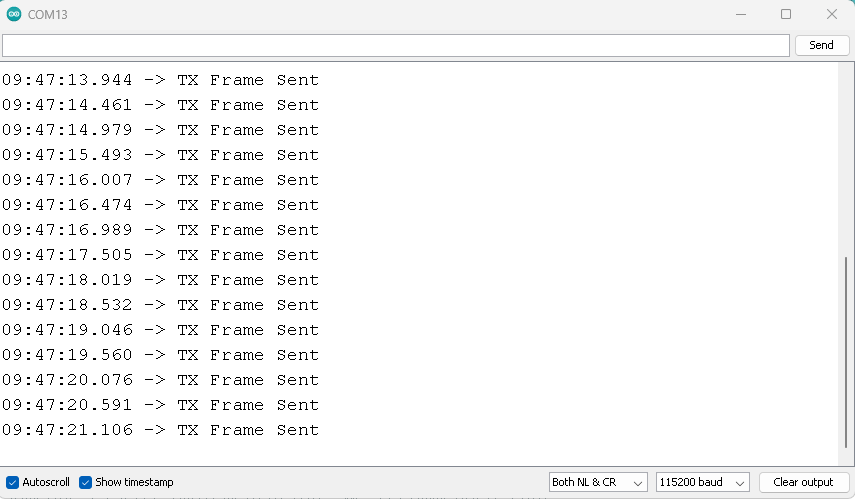855x499 pixels.
Task: Uncheck the Show timestamp option
Action: (x=86, y=482)
